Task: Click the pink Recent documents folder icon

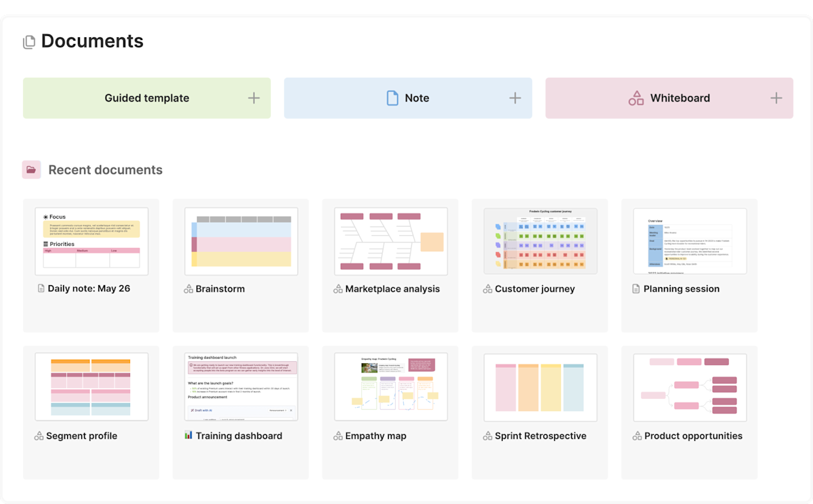Action: point(31,170)
